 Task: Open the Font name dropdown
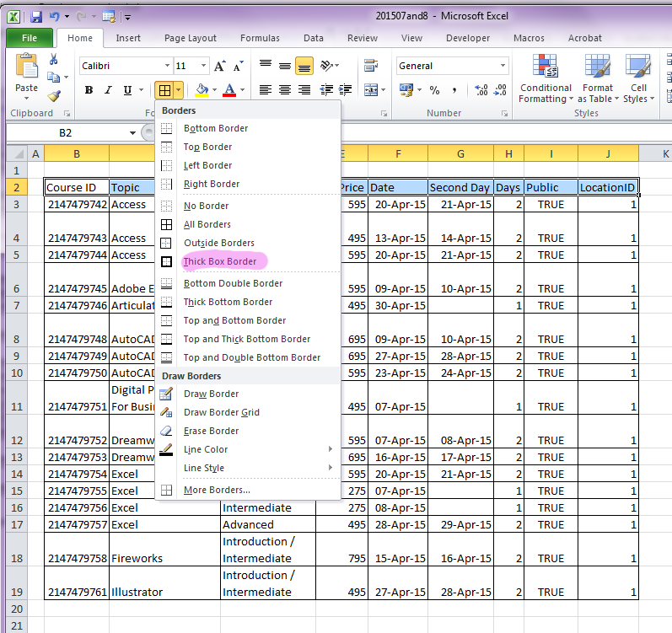point(167,66)
